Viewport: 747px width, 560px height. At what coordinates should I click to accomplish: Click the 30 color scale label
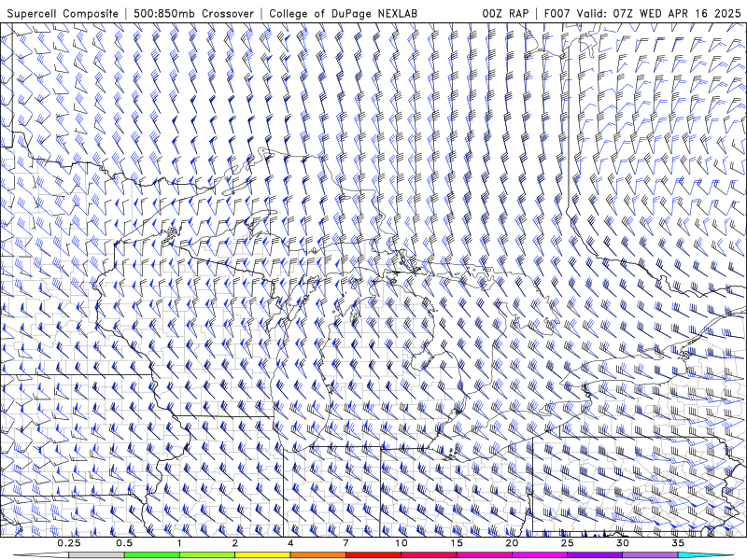click(x=622, y=543)
